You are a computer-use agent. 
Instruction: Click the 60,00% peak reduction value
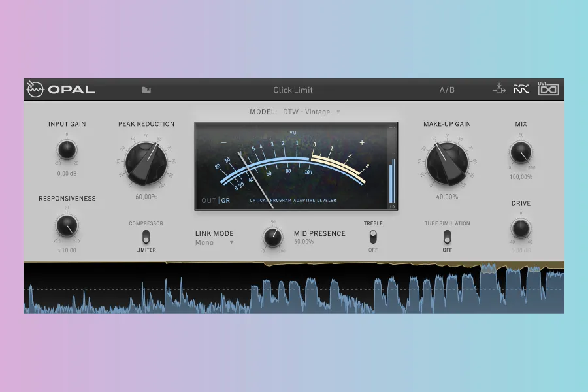146,197
